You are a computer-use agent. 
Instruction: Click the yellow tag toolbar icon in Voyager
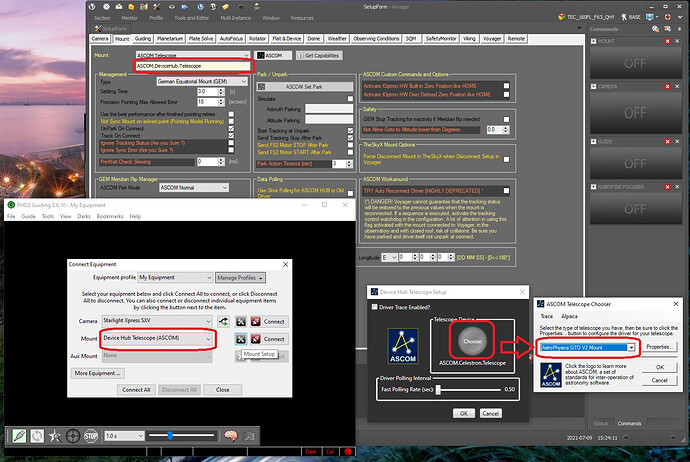[226, 7]
